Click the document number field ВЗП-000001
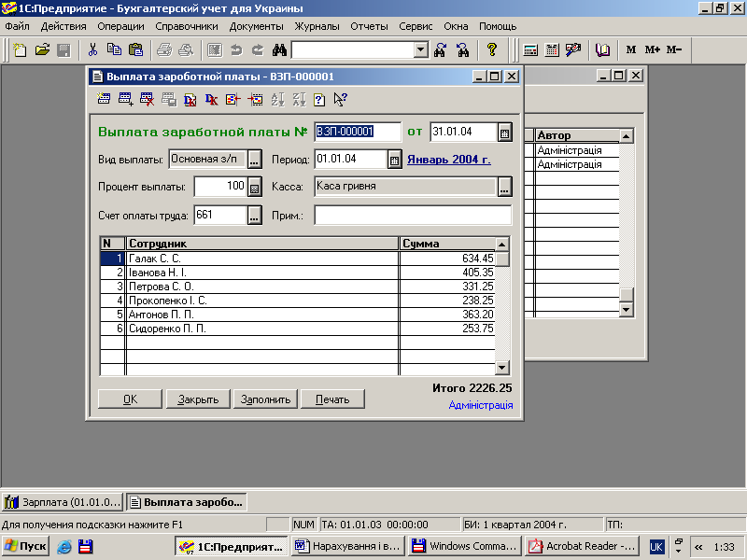The width and height of the screenshot is (747, 560). click(x=358, y=132)
